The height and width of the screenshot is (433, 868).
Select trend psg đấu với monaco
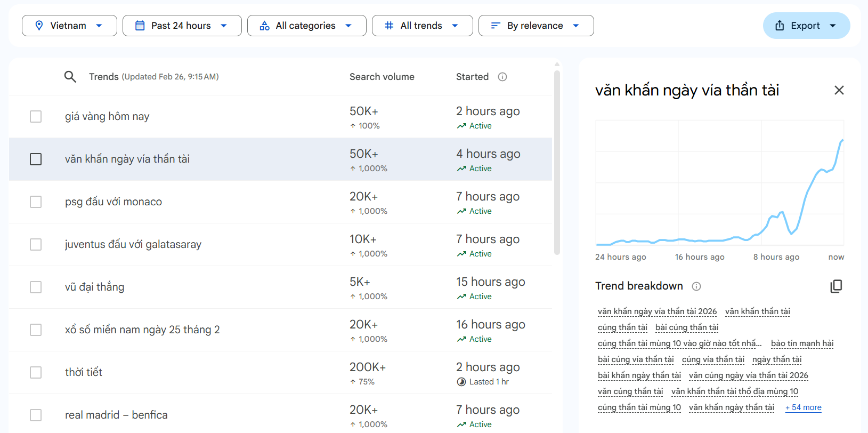point(113,202)
